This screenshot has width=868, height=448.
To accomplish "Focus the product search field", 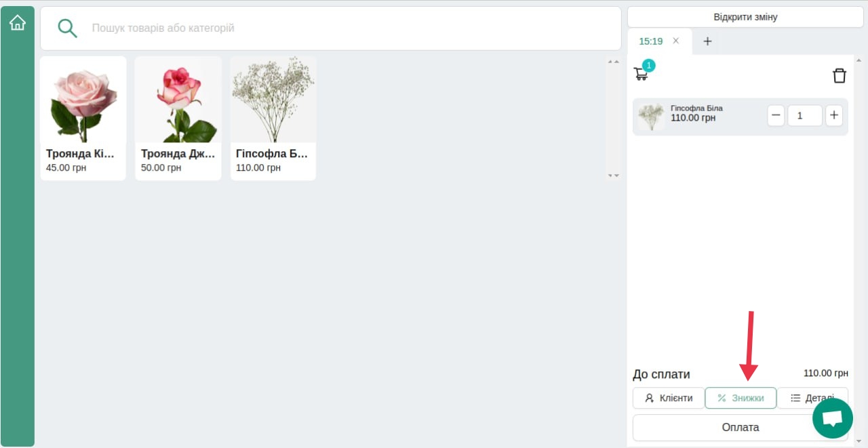I will click(331, 28).
